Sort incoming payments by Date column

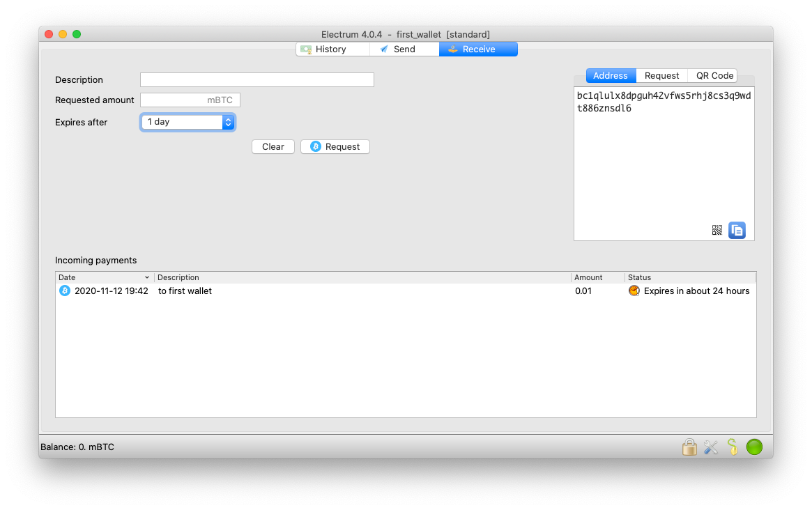pyautogui.click(x=104, y=277)
